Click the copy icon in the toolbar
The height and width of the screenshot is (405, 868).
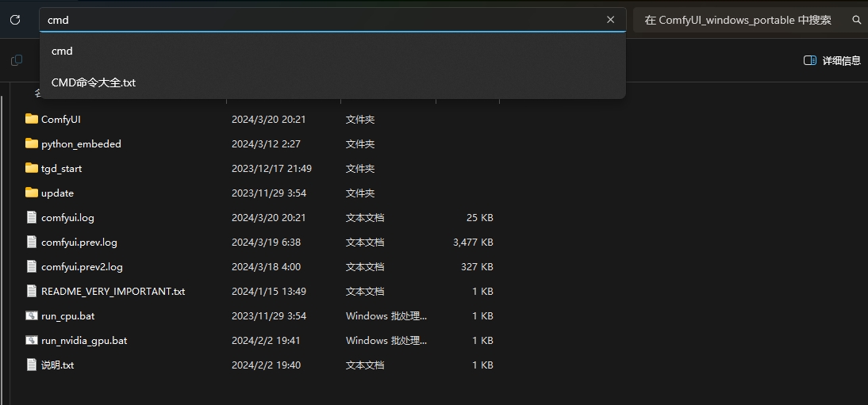tap(17, 60)
